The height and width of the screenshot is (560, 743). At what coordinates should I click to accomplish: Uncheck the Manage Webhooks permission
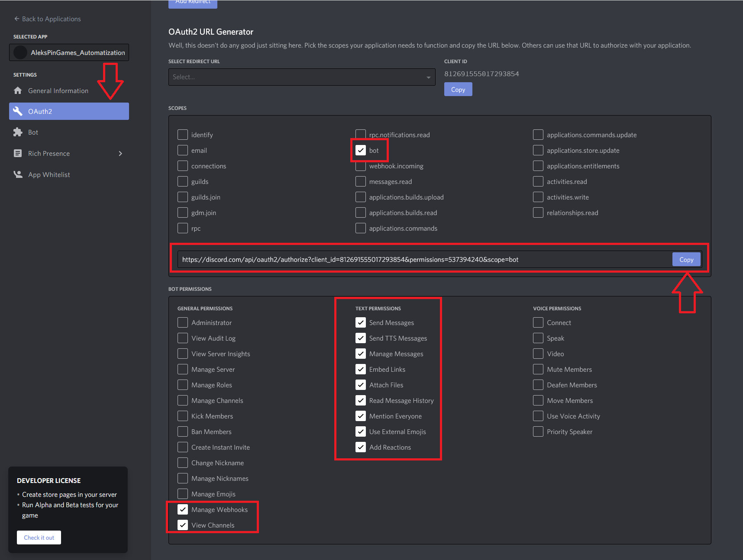[183, 509]
